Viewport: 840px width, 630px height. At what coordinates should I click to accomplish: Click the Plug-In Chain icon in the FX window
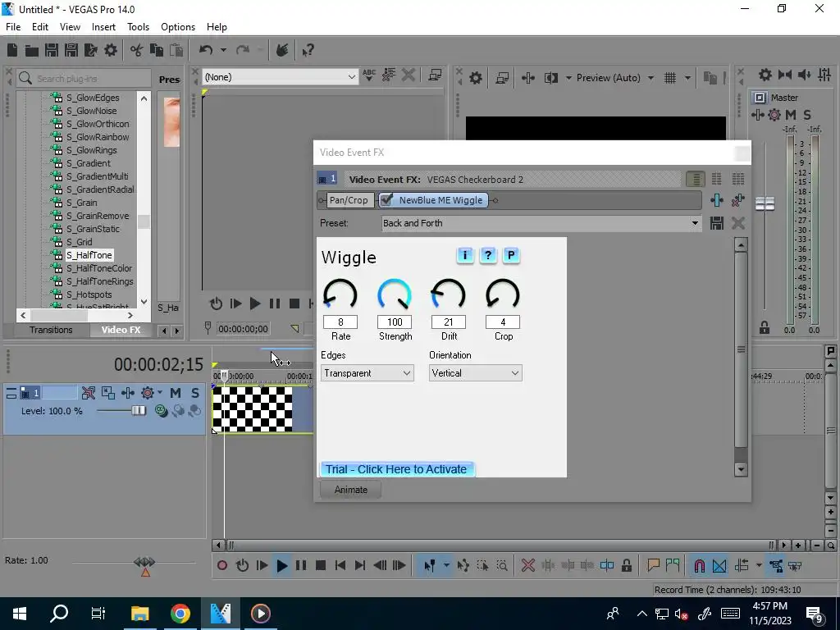[717, 200]
